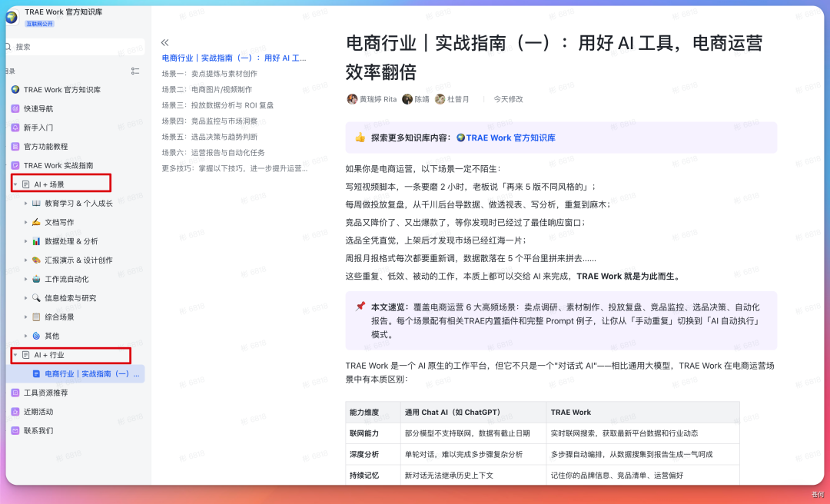830x504 pixels.
Task: Click the palette icon of 汇报演示 & 设计创作
Action: [36, 260]
